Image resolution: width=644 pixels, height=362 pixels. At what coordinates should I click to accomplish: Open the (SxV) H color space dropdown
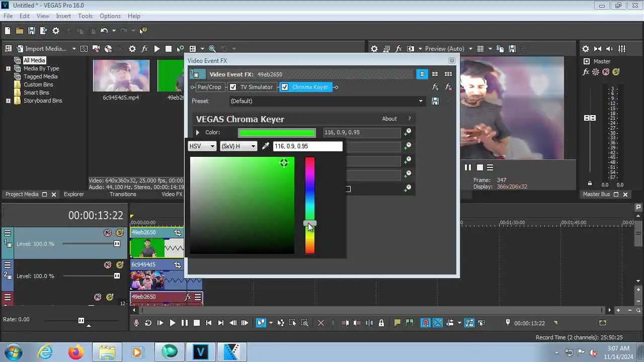pyautogui.click(x=238, y=146)
